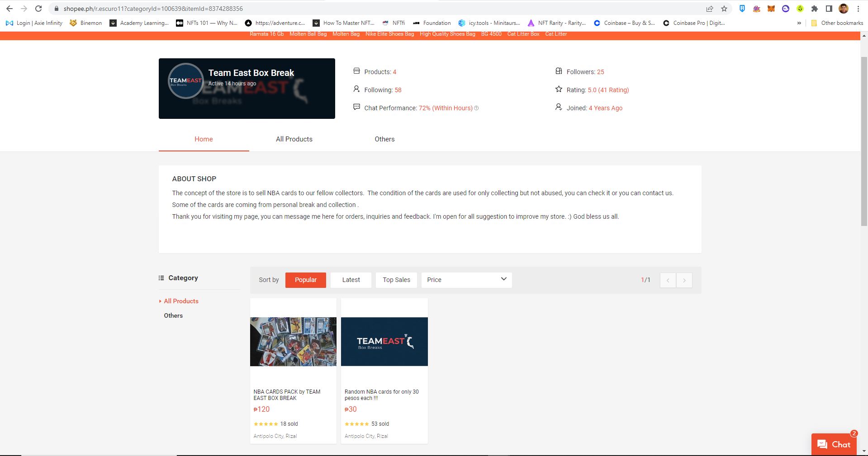
Task: Open the NFT Rarity bookmark
Action: (557, 23)
